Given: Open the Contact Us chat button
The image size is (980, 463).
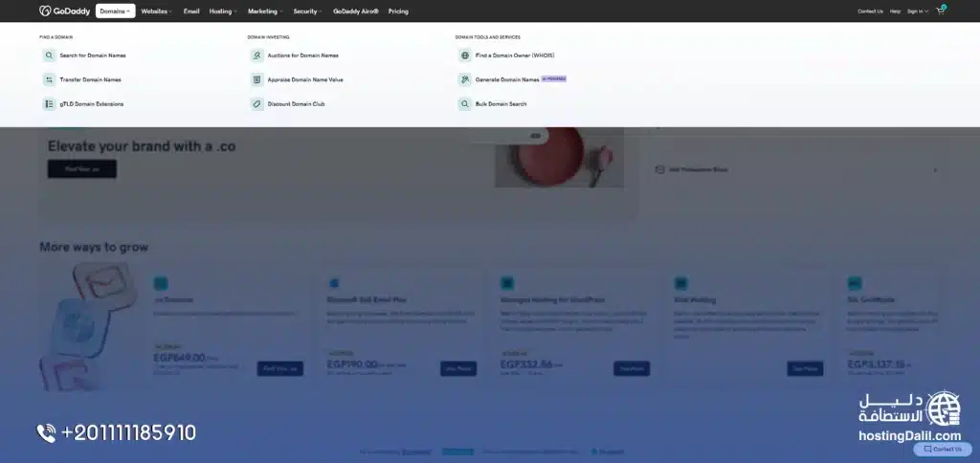Looking at the screenshot, I should [943, 449].
